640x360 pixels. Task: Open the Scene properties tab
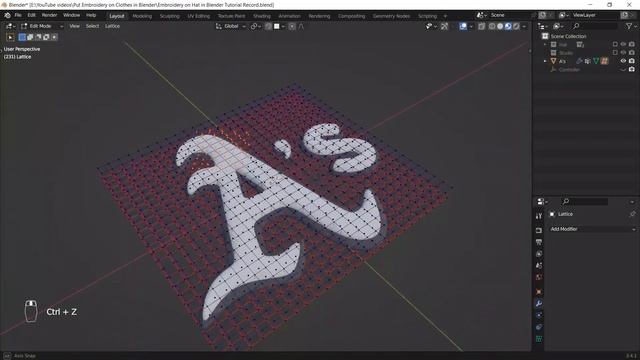[539, 265]
